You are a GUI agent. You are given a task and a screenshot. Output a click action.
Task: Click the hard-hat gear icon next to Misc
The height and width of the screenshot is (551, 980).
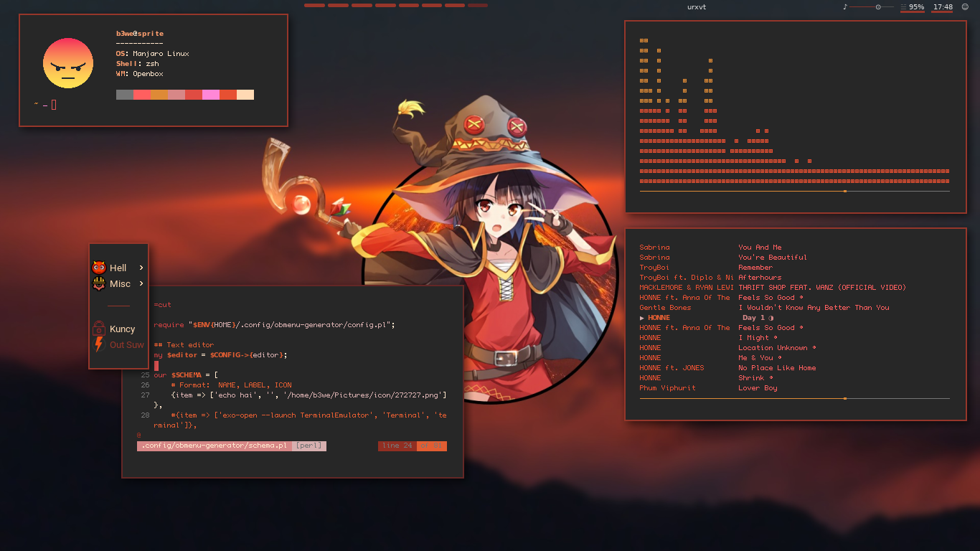pos(99,283)
